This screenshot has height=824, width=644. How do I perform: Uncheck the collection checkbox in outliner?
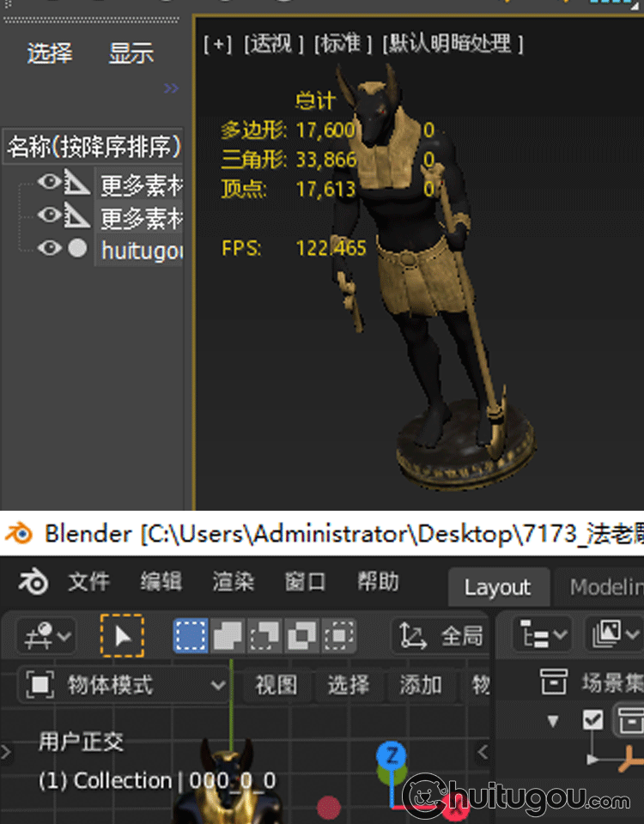[592, 719]
